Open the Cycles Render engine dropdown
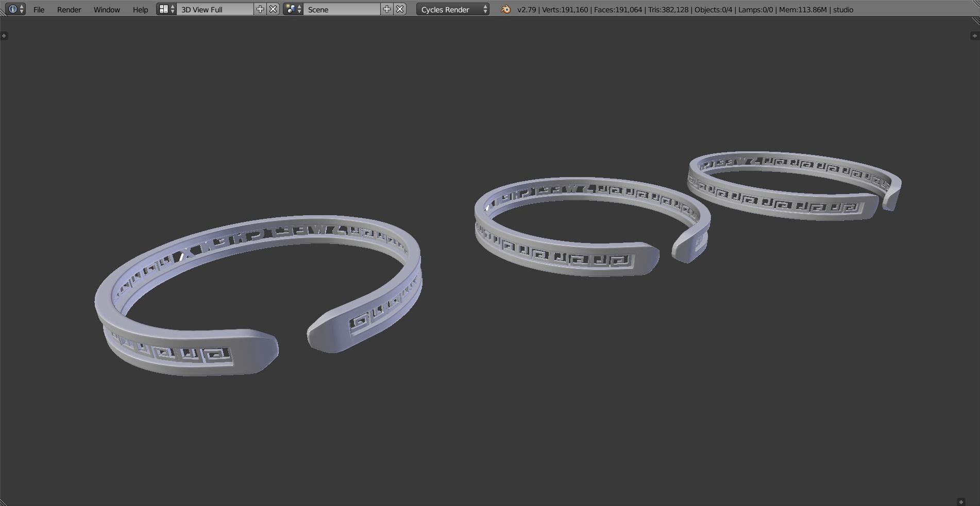 click(x=451, y=9)
